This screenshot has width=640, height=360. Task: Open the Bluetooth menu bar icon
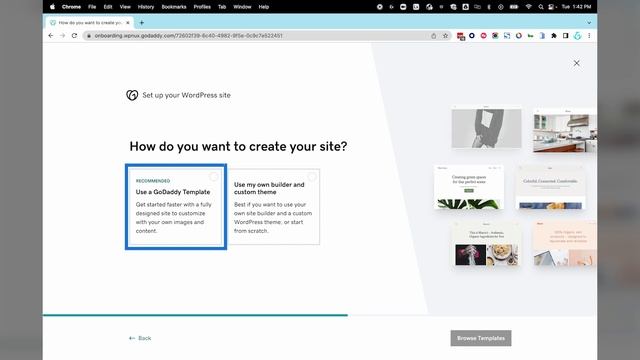489,7
